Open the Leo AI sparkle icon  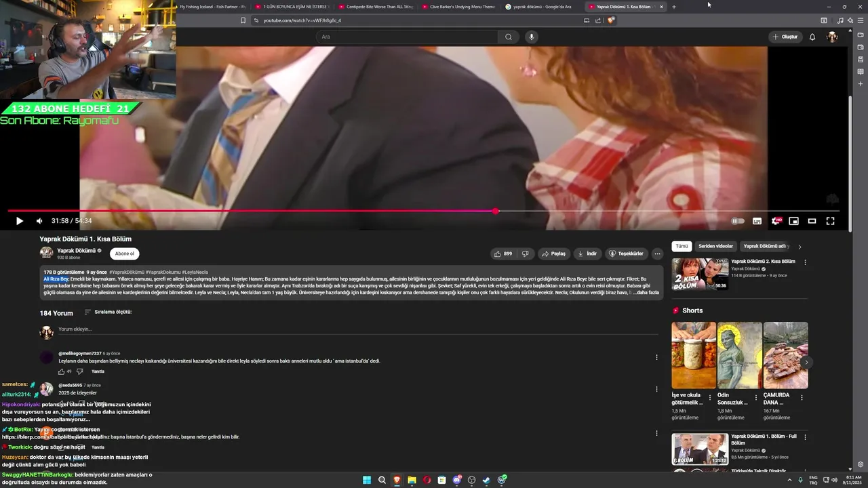[850, 20]
